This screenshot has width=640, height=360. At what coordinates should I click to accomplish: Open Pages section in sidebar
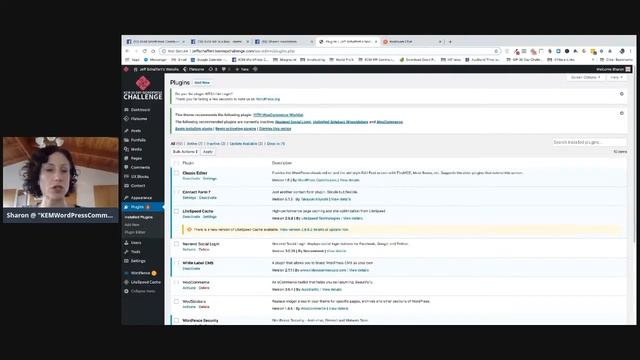pyautogui.click(x=136, y=158)
